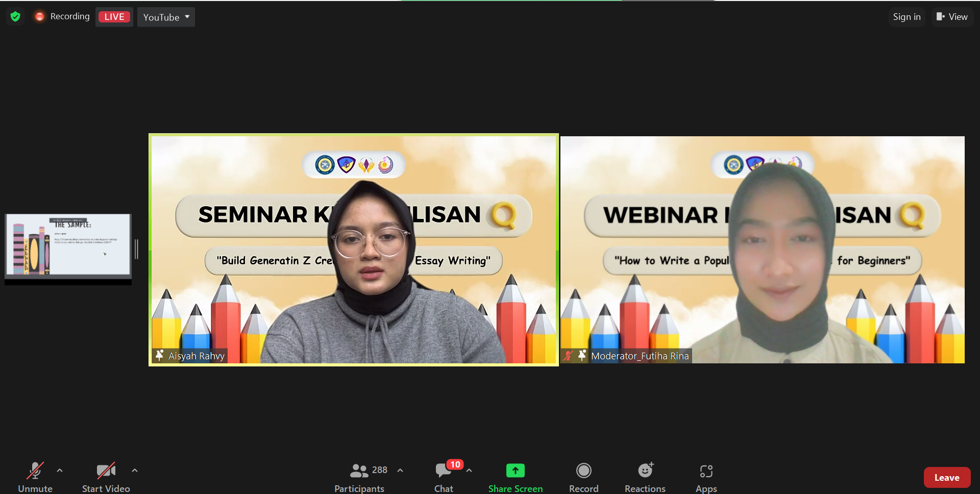The width and height of the screenshot is (980, 494).
Task: Start the camera video
Action: (x=106, y=477)
